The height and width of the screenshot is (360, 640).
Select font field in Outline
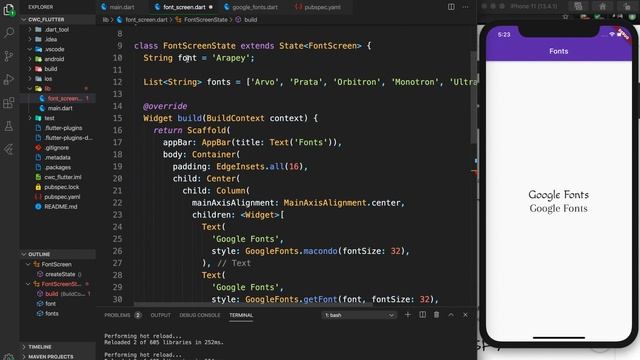(x=58, y=304)
